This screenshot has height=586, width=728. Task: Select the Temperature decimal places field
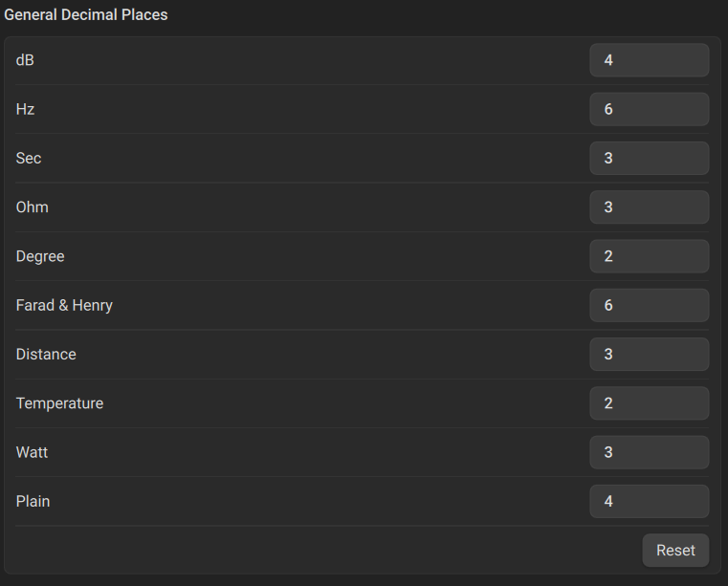click(649, 403)
